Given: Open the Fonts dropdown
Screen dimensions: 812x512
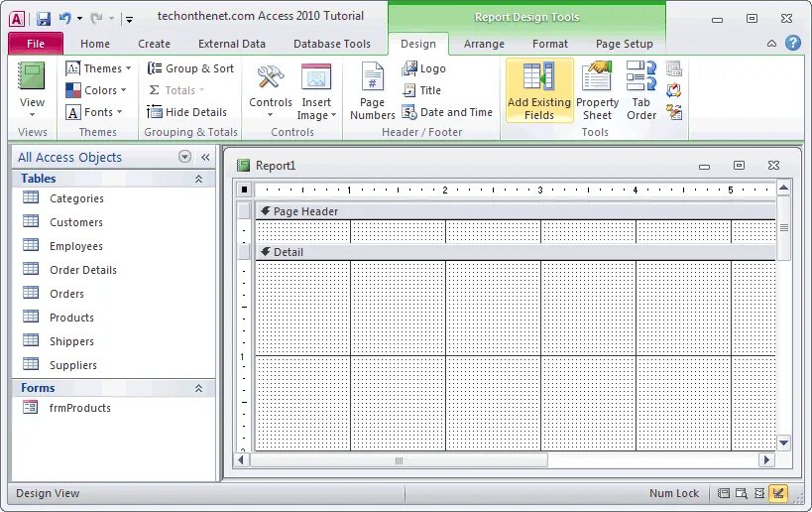Looking at the screenshot, I should click(94, 112).
